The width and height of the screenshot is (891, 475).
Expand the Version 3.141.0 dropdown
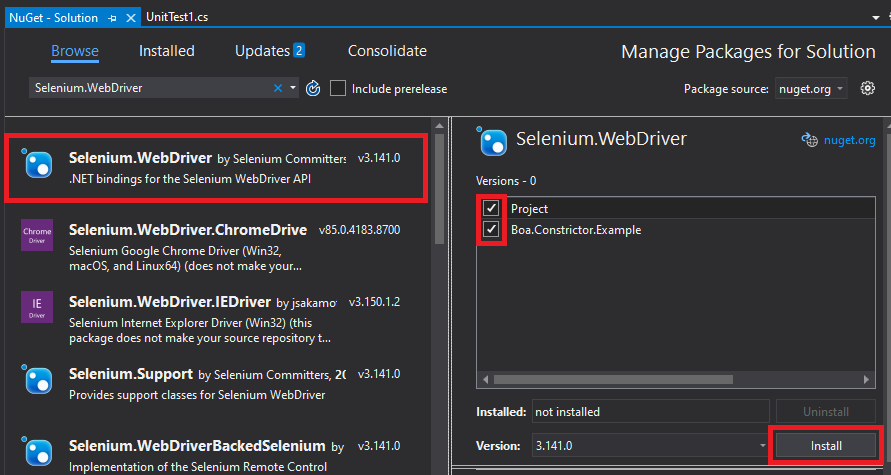click(763, 446)
